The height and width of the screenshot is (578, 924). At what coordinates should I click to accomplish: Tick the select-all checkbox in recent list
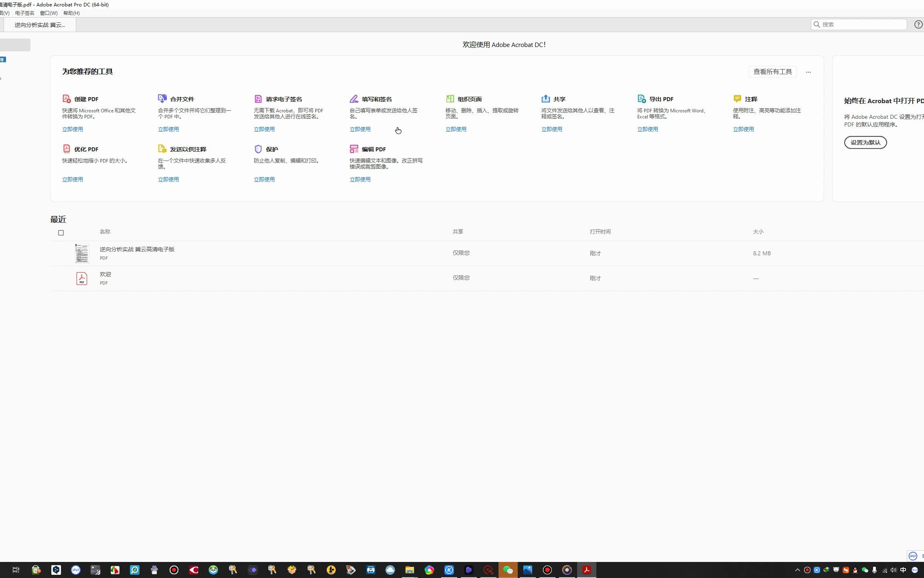tap(61, 233)
